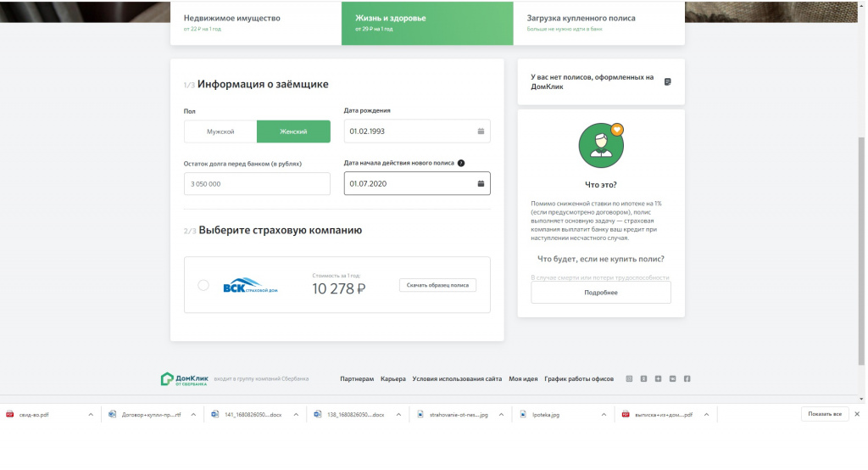Click the У вас нет полисов notice text

(592, 82)
